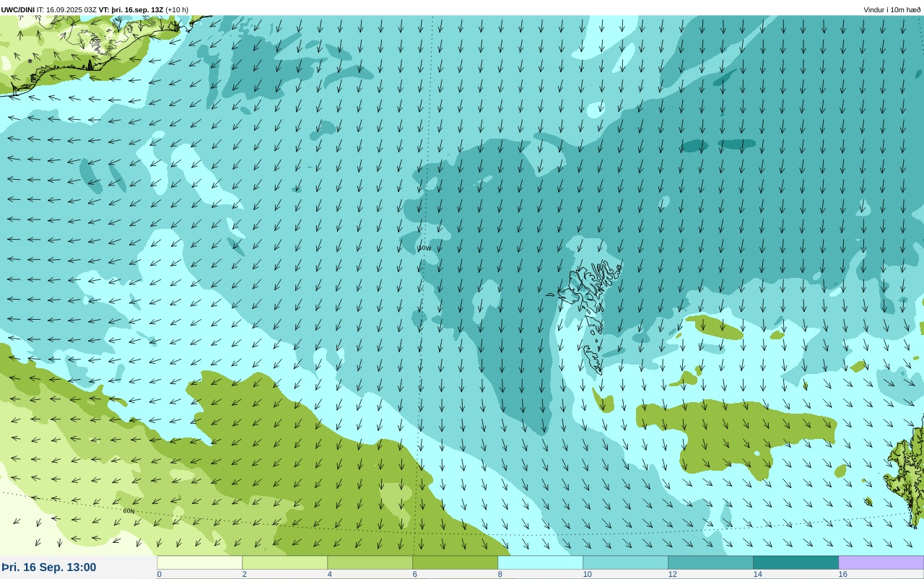Click the 'Vindur í 10m hæð' title

point(892,9)
